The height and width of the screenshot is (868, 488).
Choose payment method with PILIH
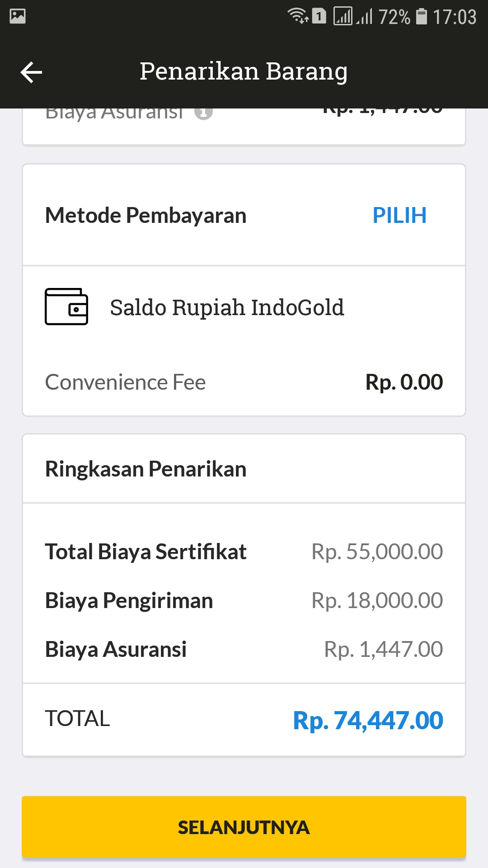[399, 215]
